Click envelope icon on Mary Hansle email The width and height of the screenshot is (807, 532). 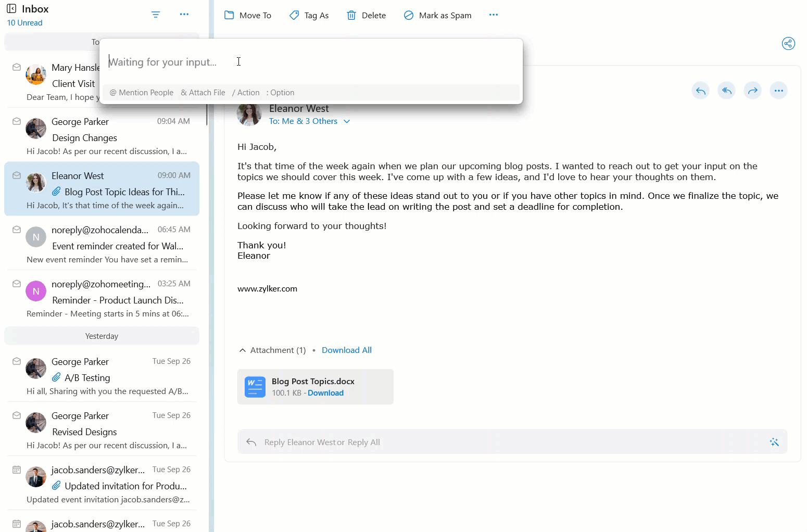click(17, 67)
